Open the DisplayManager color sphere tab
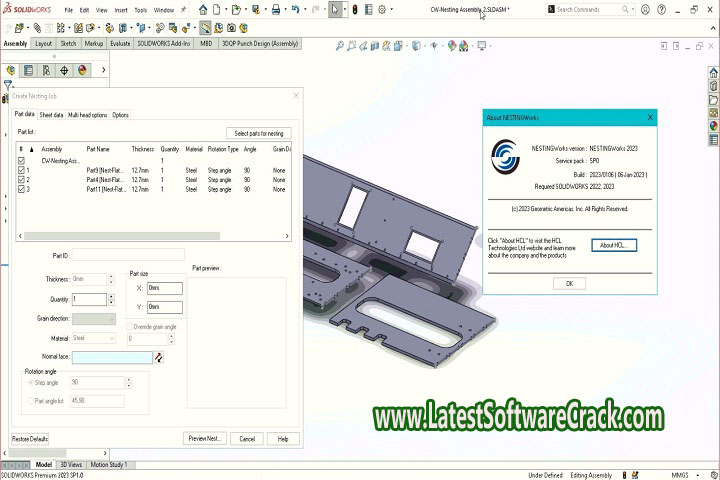The height and width of the screenshot is (480, 720). point(82,70)
